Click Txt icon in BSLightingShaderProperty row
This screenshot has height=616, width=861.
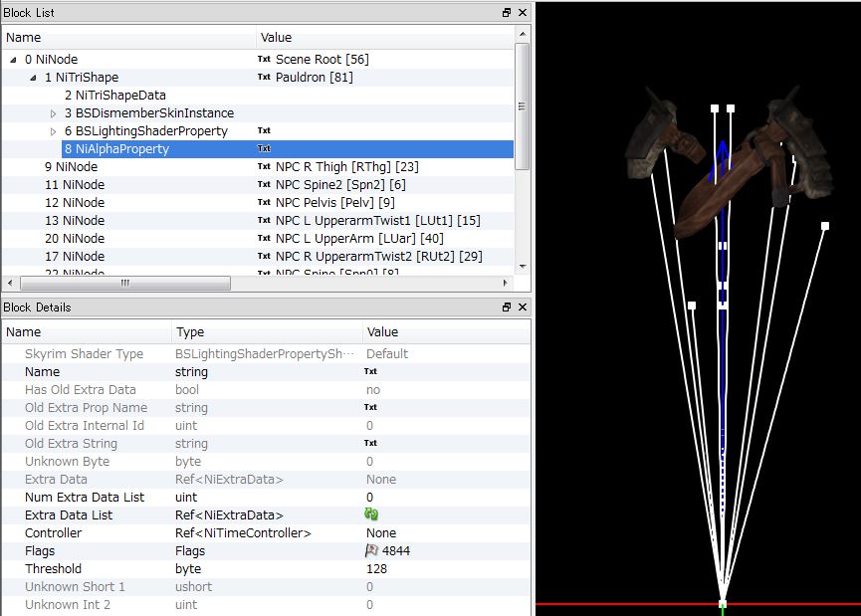click(x=264, y=130)
